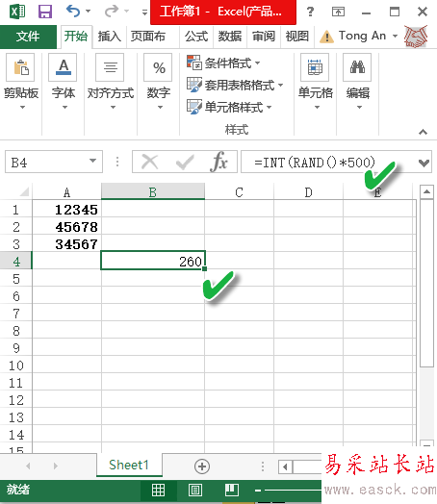Expand the 剪贴板 (Clipboard) group
This screenshot has height=504, width=437.
pyautogui.click(x=21, y=82)
